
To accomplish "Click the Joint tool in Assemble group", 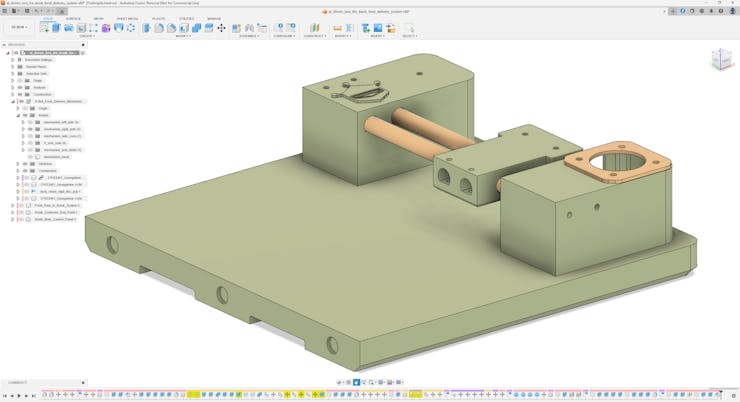I will (249, 28).
